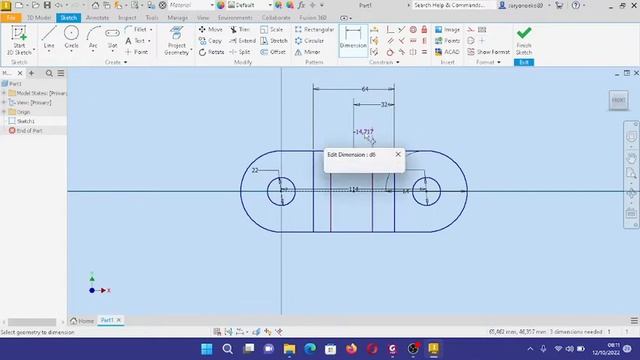Toggle Show Format
Image resolution: width=640 pixels, height=360 pixels.
coord(489,52)
